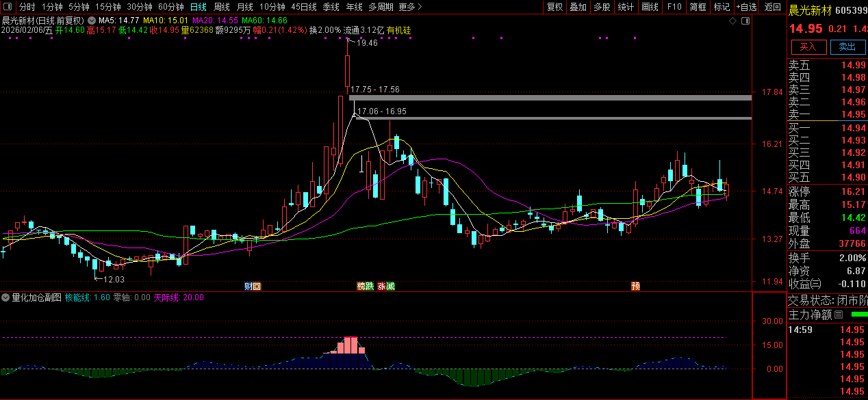This screenshot has height=400, width=868.
Task: Switch to the 周线 weekly period tab
Action: click(221, 7)
